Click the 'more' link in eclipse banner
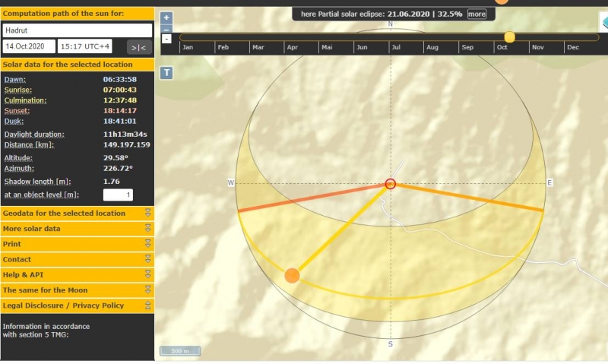 477,14
